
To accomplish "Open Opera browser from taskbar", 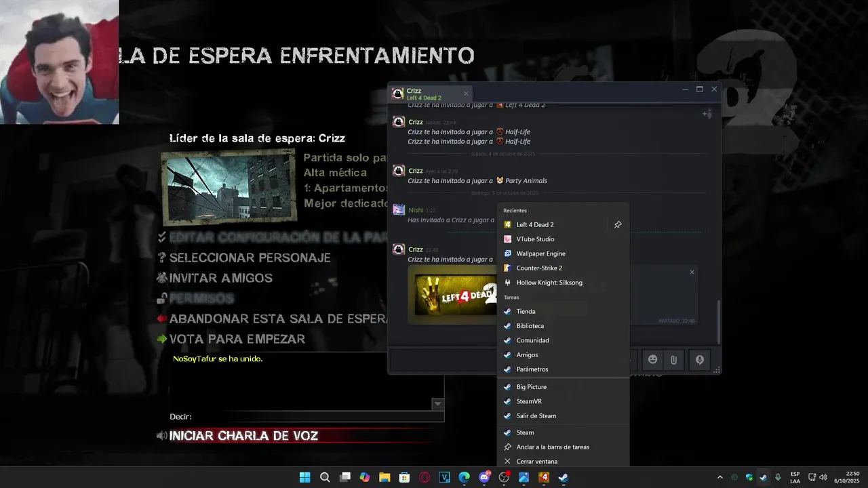I will coord(425,477).
